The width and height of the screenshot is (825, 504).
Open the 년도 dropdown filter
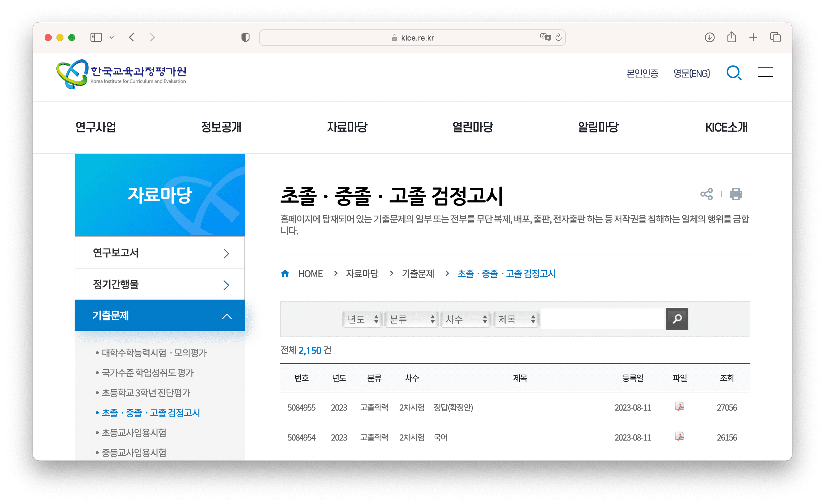click(x=362, y=319)
